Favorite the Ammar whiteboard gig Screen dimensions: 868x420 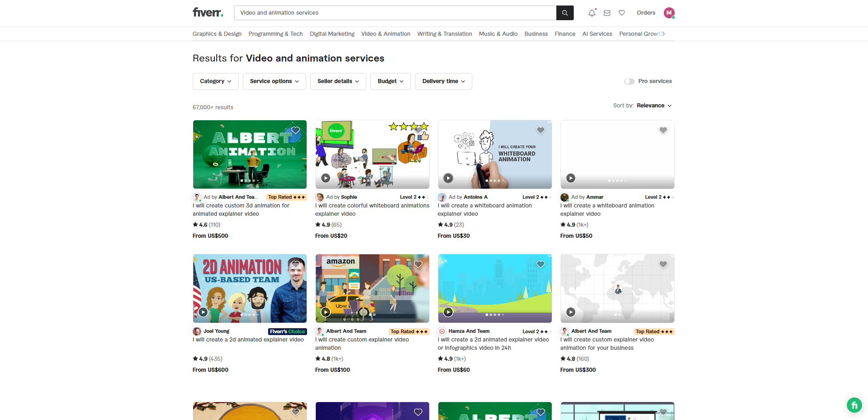[x=663, y=130]
